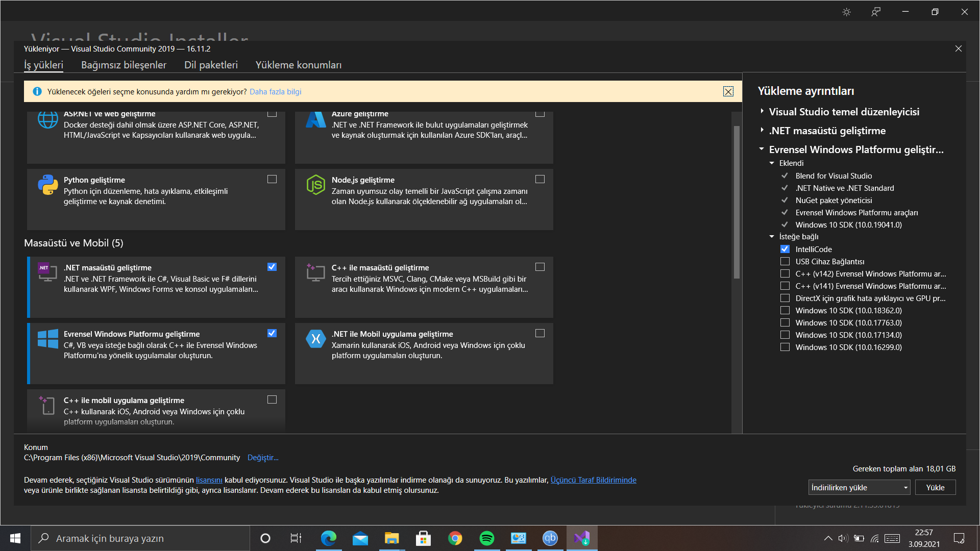980x551 pixels.
Task: Click the Azure development workload icon
Action: tap(315, 120)
